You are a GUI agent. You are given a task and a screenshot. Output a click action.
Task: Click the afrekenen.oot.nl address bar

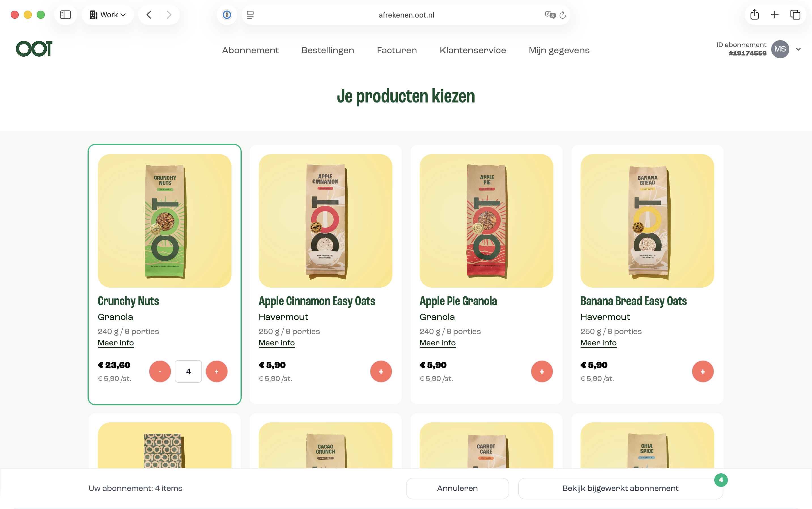(x=406, y=15)
